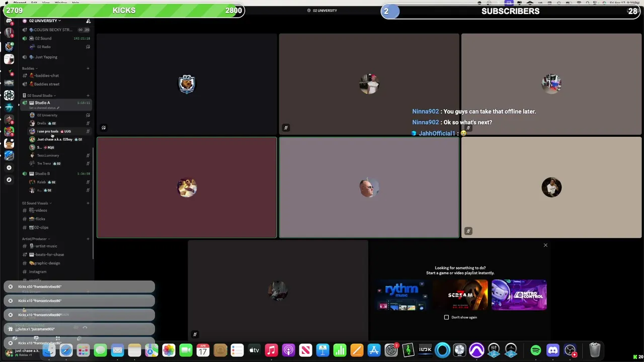Check the 'Don't show again' checkbox
The image size is (644, 362).
click(446, 317)
